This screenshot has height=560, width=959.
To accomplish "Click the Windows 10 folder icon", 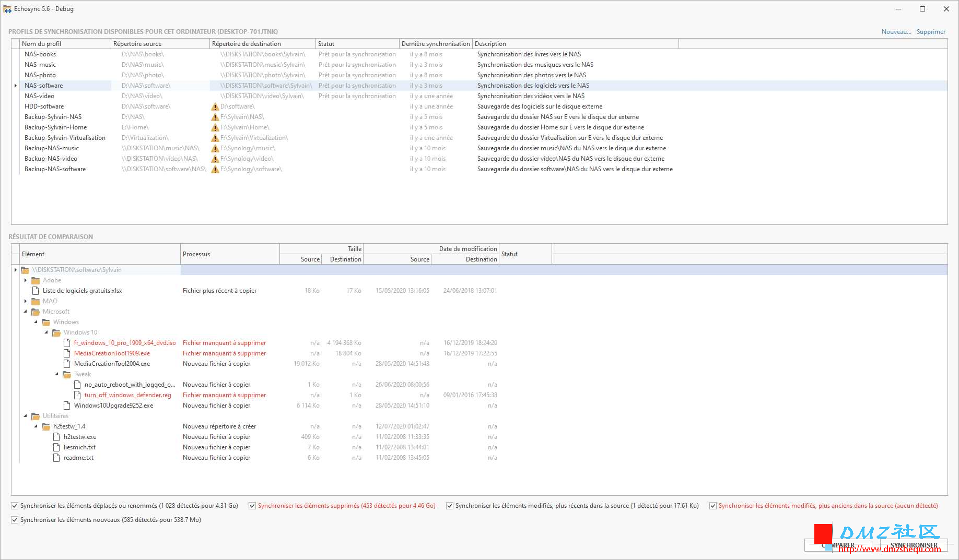I will pyautogui.click(x=56, y=332).
